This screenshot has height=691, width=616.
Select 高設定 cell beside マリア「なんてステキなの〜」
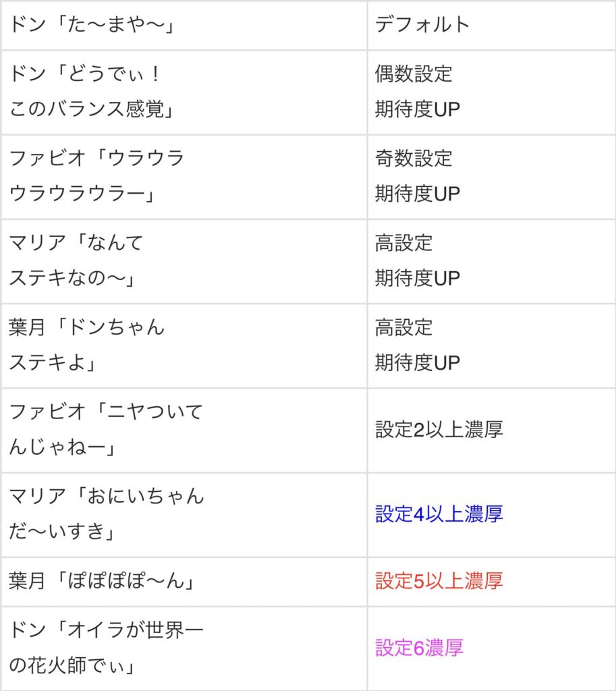click(492, 261)
